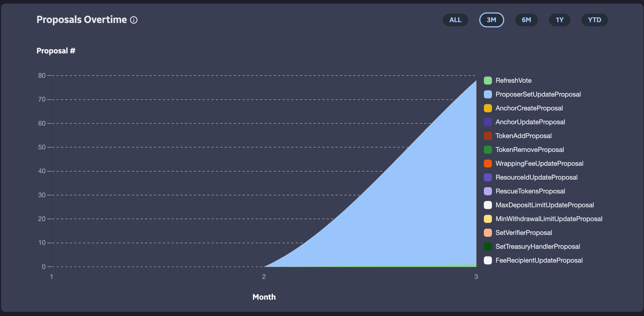Click the Month axis title

pyautogui.click(x=264, y=297)
